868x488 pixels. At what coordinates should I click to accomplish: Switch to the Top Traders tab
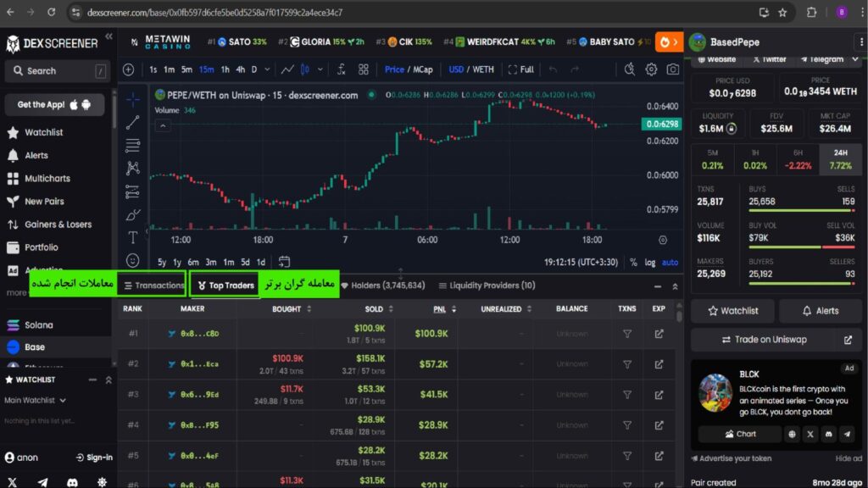tap(225, 286)
